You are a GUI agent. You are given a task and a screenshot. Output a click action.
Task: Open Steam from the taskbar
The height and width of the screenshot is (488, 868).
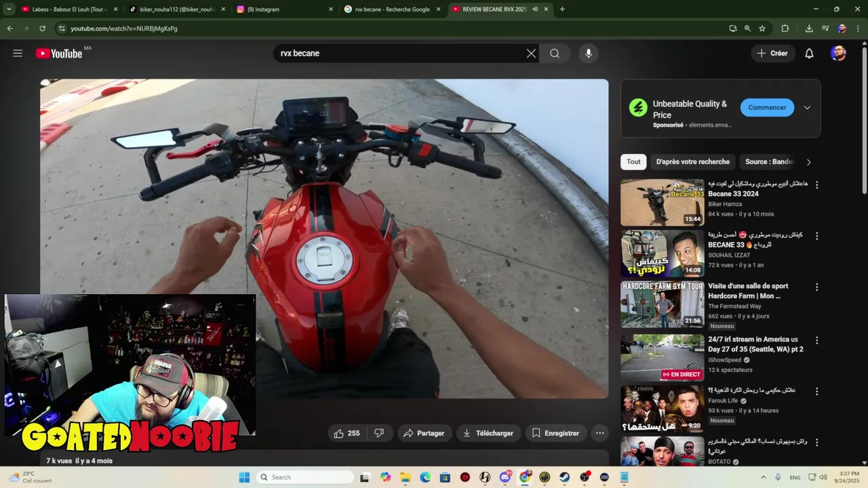(565, 477)
